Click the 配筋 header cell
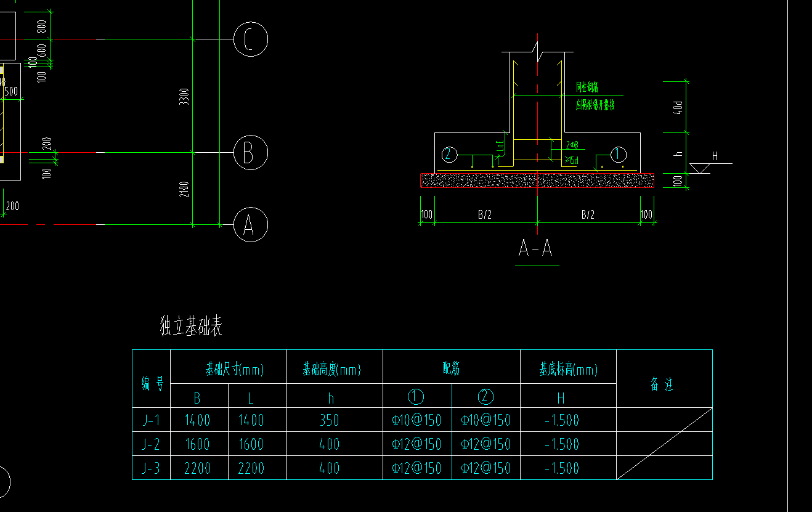The width and height of the screenshot is (812, 512). (x=452, y=369)
